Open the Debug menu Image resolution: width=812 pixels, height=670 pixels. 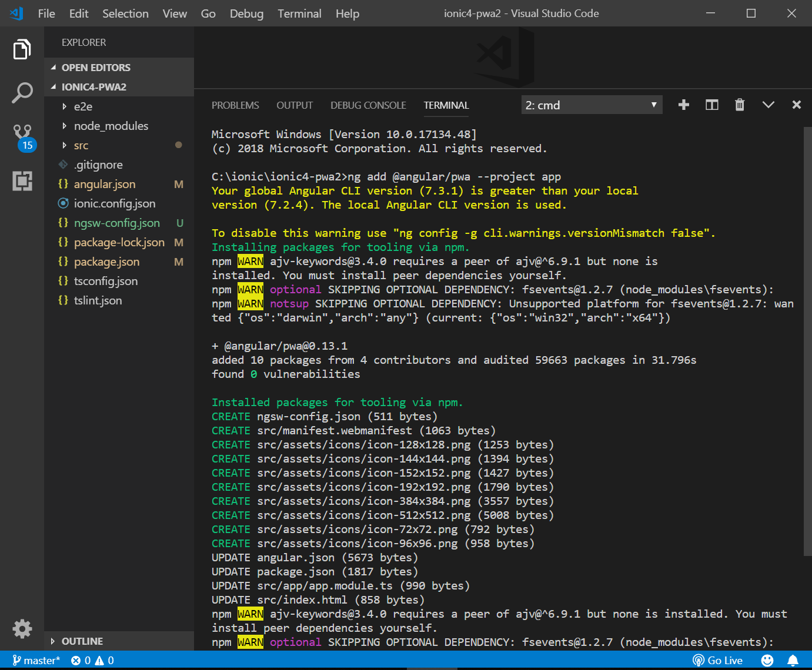[x=246, y=14]
